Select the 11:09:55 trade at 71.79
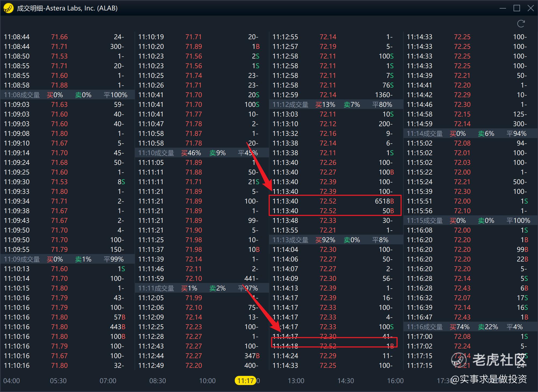 (x=67, y=249)
